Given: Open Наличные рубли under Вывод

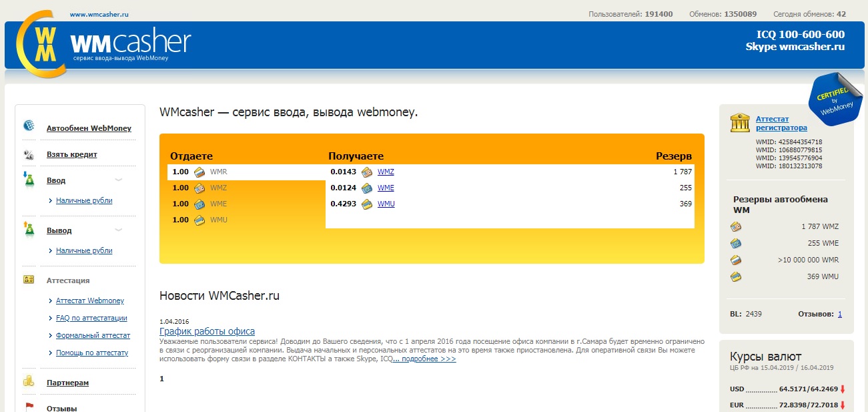Looking at the screenshot, I should click(x=84, y=250).
